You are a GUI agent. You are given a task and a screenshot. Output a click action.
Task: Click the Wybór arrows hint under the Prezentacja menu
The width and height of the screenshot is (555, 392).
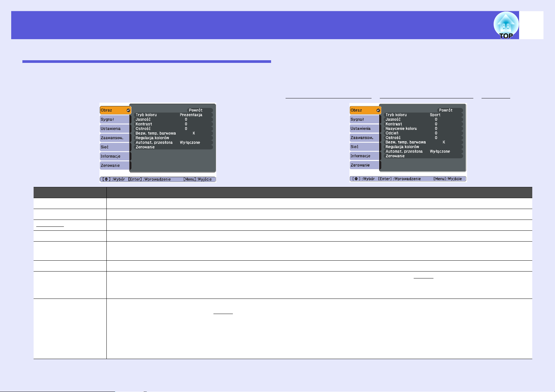(x=114, y=179)
